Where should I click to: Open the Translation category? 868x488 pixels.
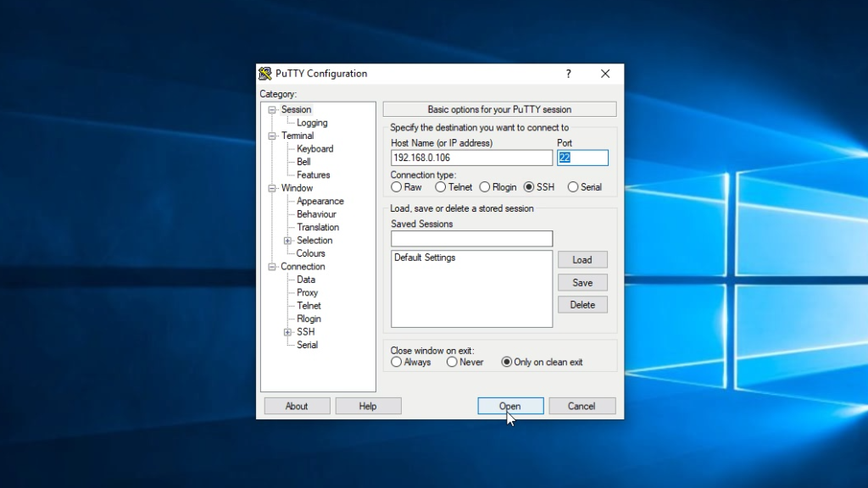coord(318,227)
